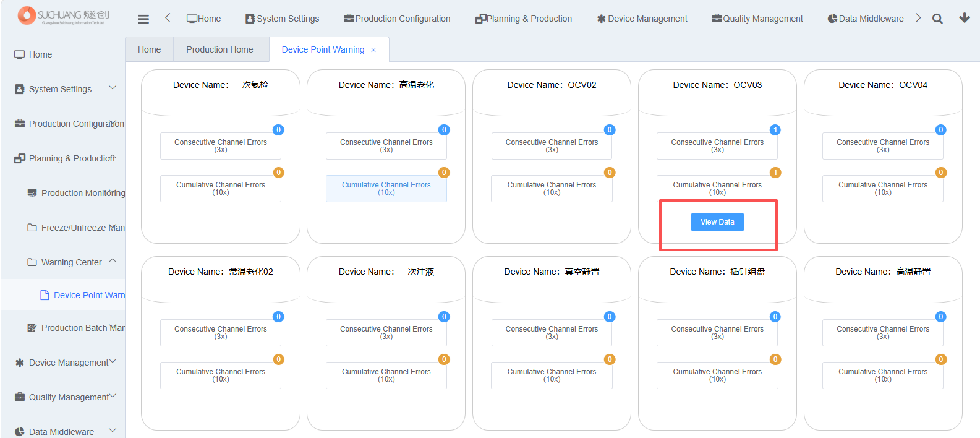Select the Device Point Warning tab

point(323,49)
